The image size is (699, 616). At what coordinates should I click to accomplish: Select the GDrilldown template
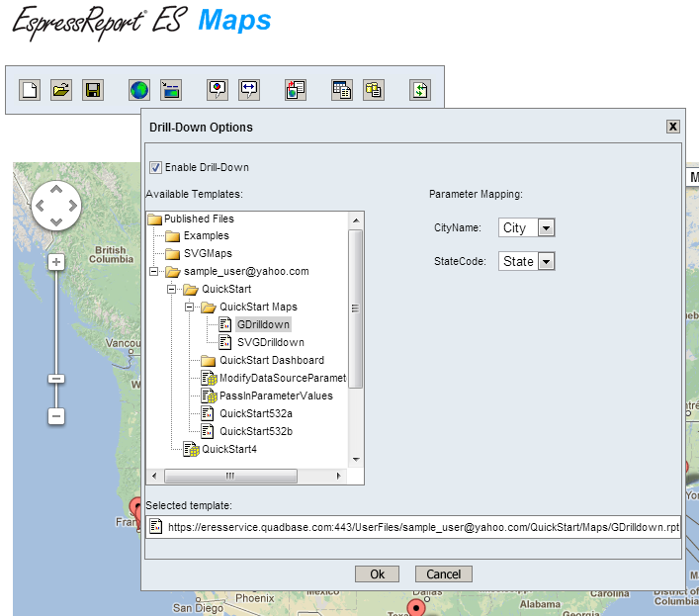[x=263, y=324]
